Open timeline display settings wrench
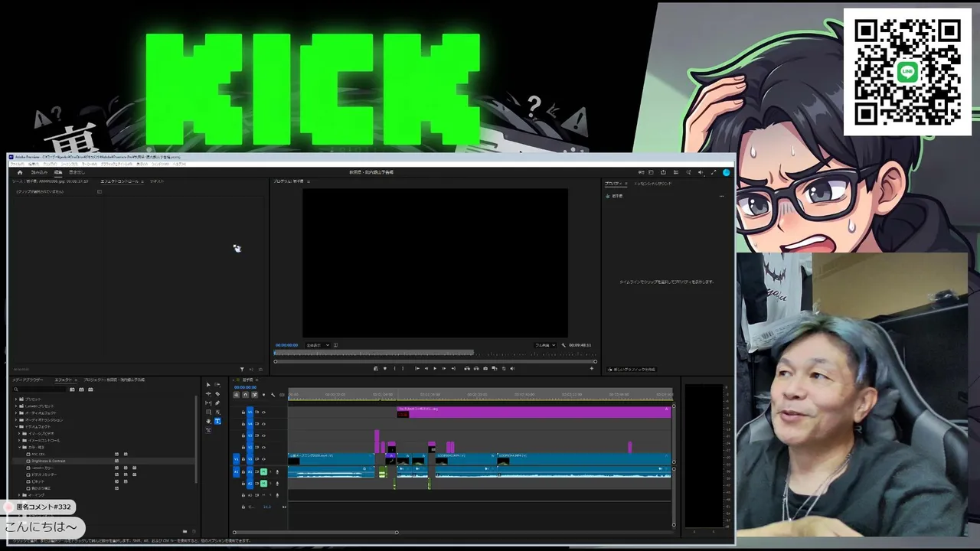The height and width of the screenshot is (551, 980). 273,395
